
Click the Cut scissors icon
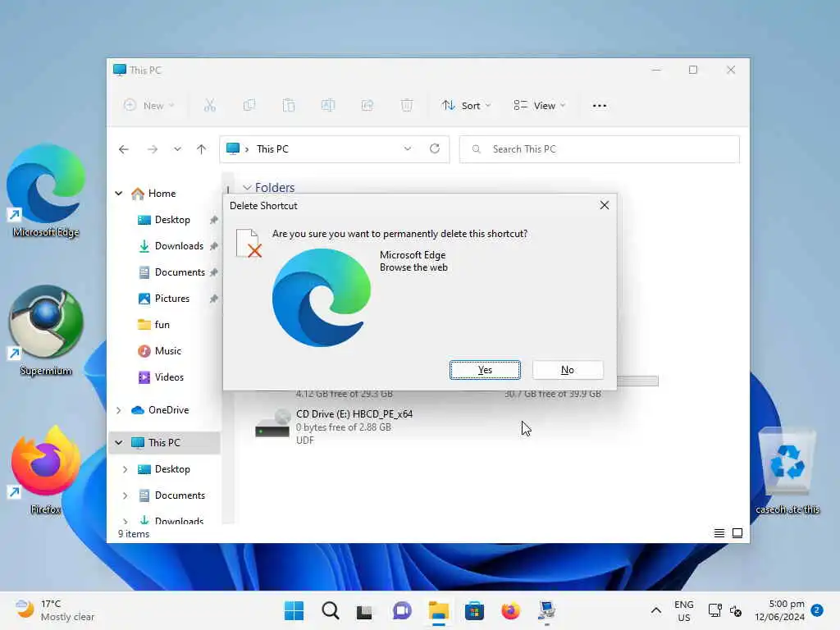210,106
